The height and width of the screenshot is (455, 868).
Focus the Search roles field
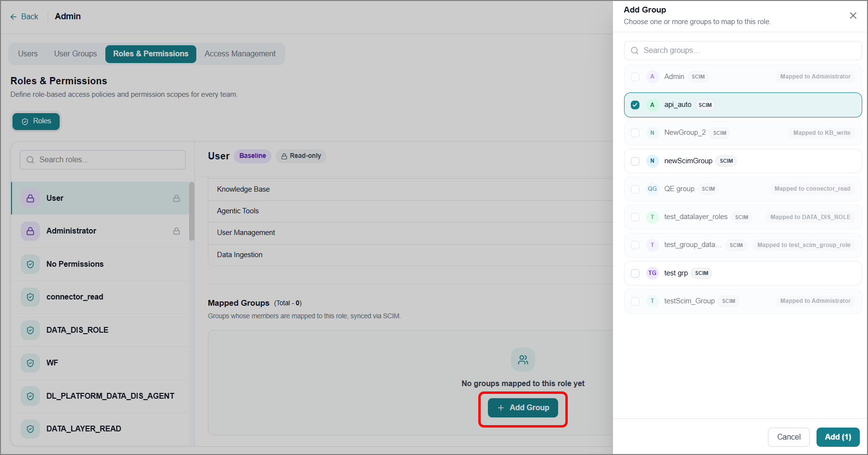[x=102, y=160]
